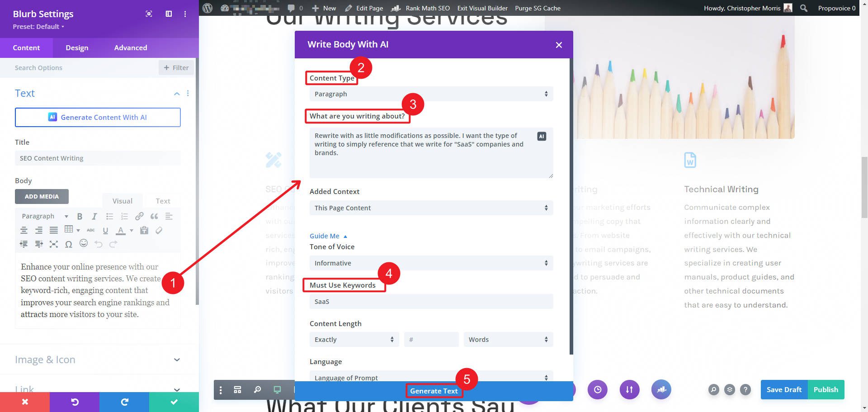Click the Must Use Keywords input field

point(431,301)
